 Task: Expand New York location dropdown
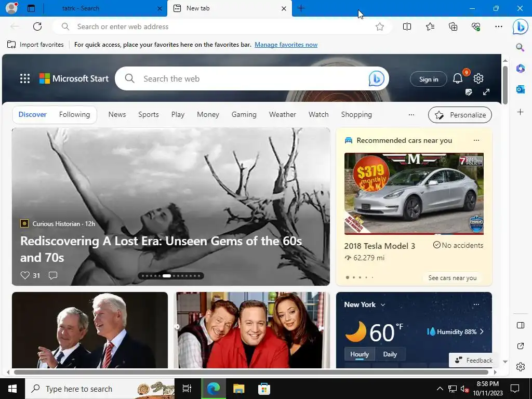click(383, 304)
